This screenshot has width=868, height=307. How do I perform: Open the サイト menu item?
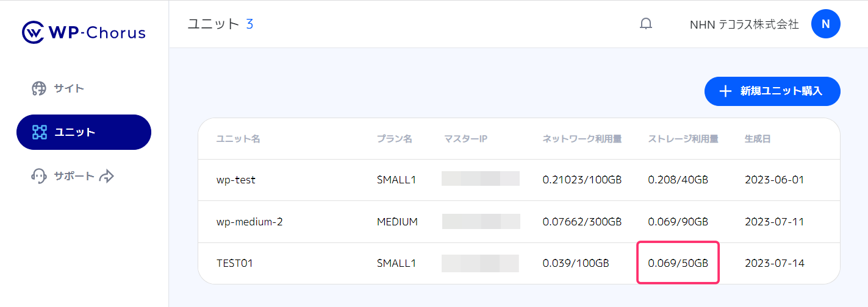pyautogui.click(x=69, y=88)
